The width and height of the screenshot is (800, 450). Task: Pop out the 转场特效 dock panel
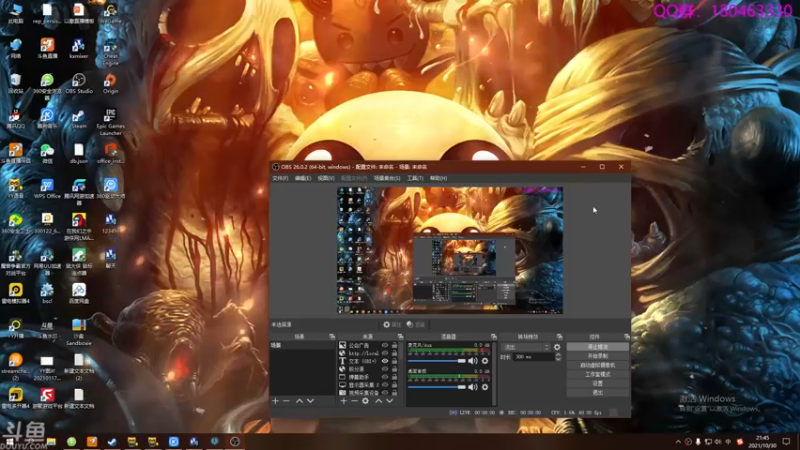pyautogui.click(x=560, y=337)
